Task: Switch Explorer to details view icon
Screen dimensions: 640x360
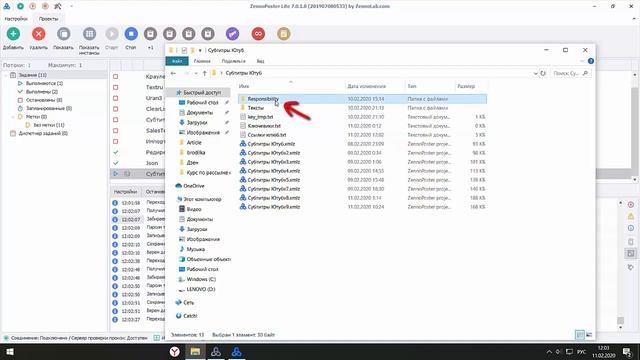Action: 580,335
